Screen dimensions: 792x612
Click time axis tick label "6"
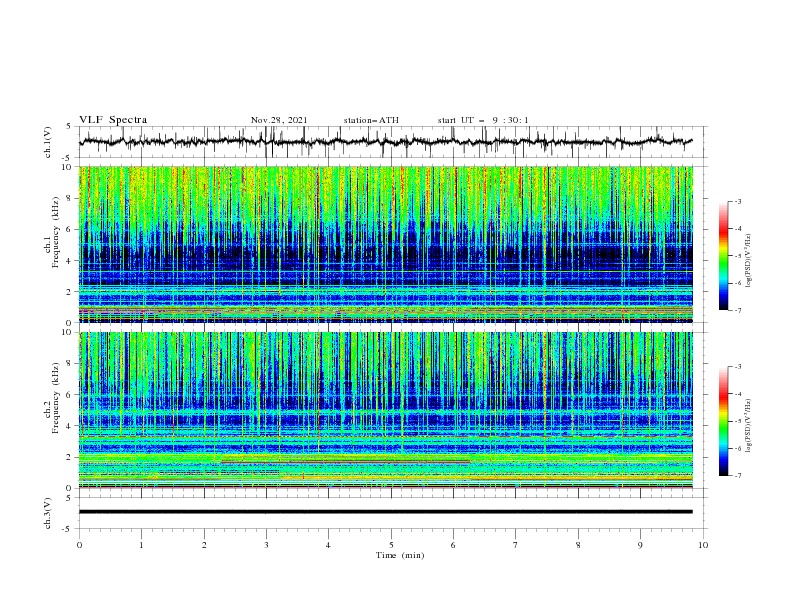[453, 545]
